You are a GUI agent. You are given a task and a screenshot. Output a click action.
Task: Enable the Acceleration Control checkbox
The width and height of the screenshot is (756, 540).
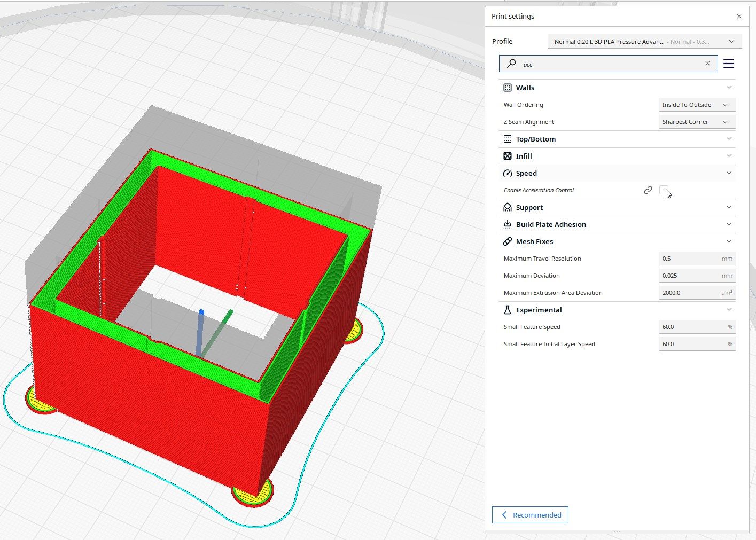(664, 190)
